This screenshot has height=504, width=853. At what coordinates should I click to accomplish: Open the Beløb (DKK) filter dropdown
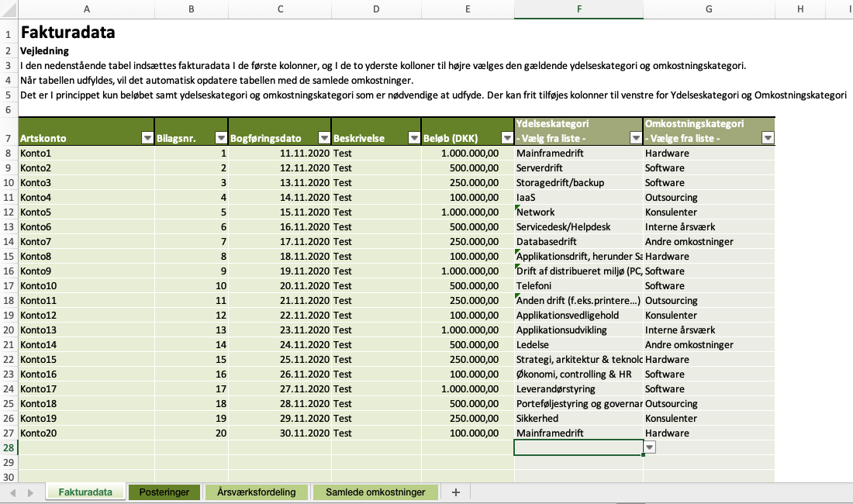506,138
